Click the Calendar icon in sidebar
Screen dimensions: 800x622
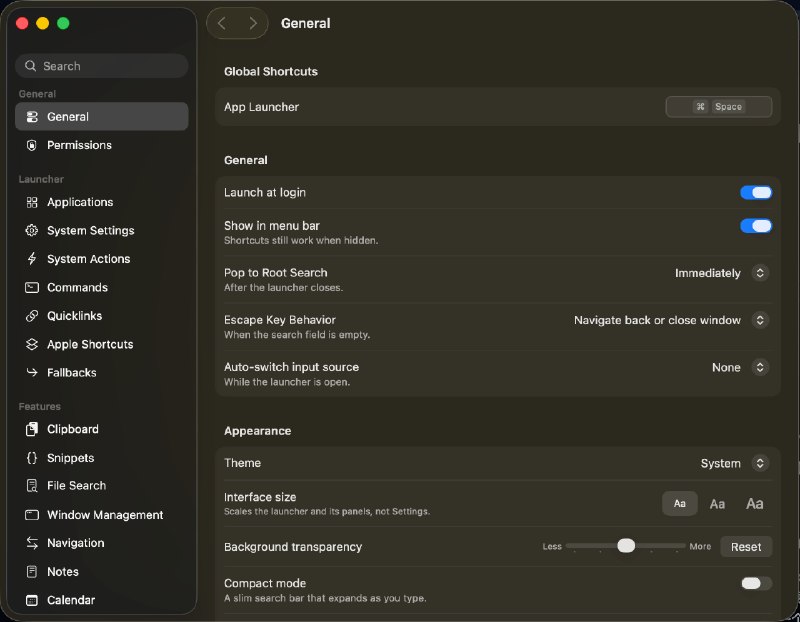point(32,601)
